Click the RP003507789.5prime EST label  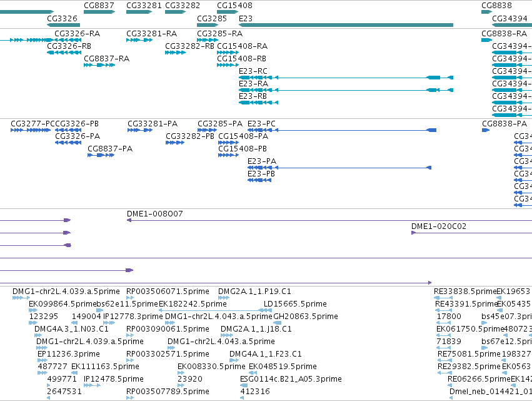click(x=168, y=392)
